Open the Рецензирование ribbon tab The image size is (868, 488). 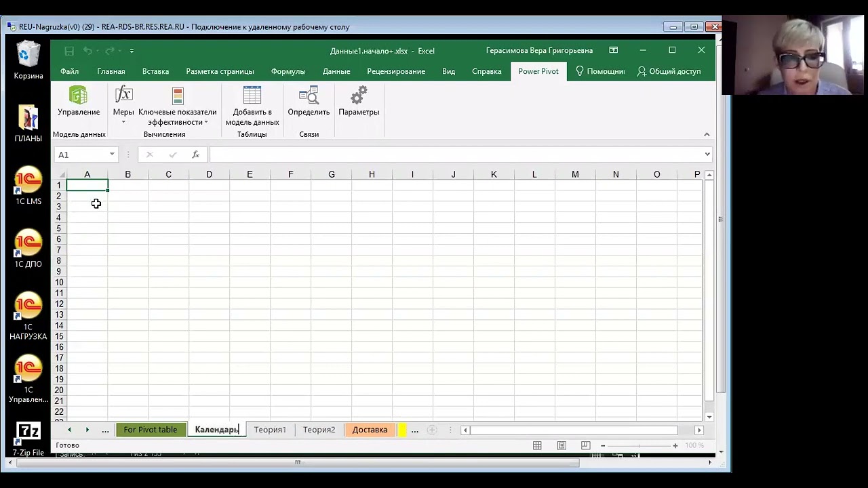(x=396, y=71)
